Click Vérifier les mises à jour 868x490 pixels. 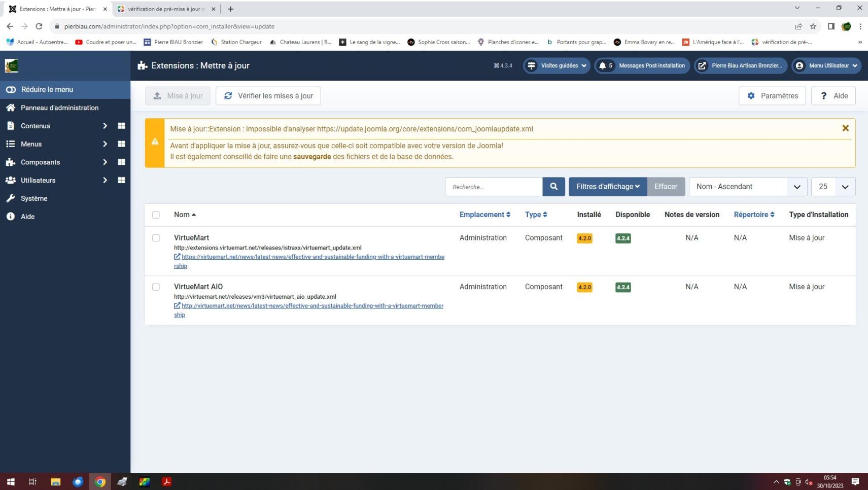(x=268, y=96)
